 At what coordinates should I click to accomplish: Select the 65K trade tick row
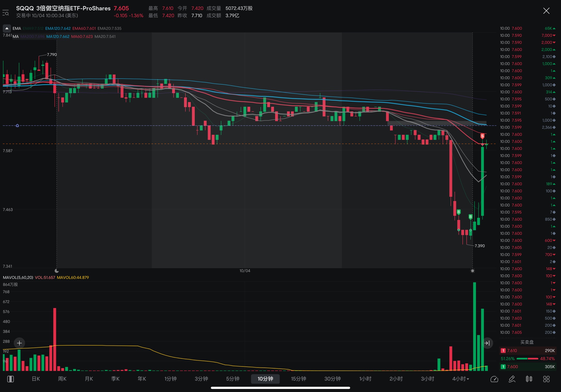click(528, 28)
